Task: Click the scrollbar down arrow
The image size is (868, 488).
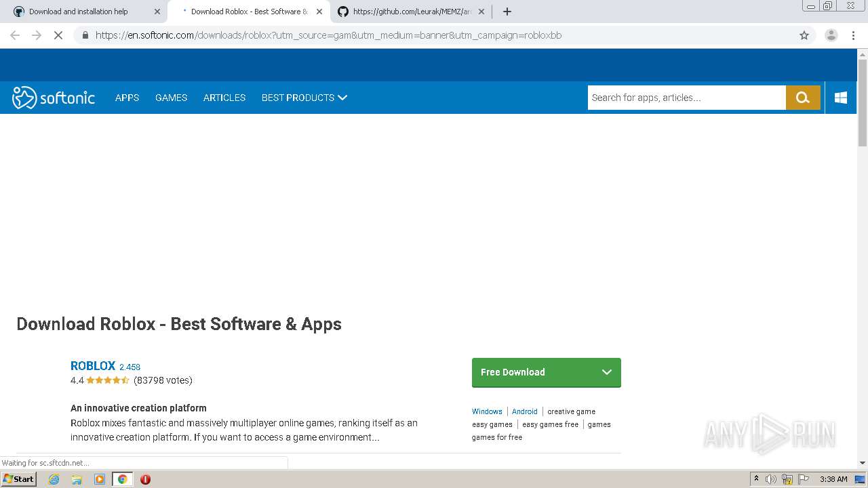Action: coord(863,463)
